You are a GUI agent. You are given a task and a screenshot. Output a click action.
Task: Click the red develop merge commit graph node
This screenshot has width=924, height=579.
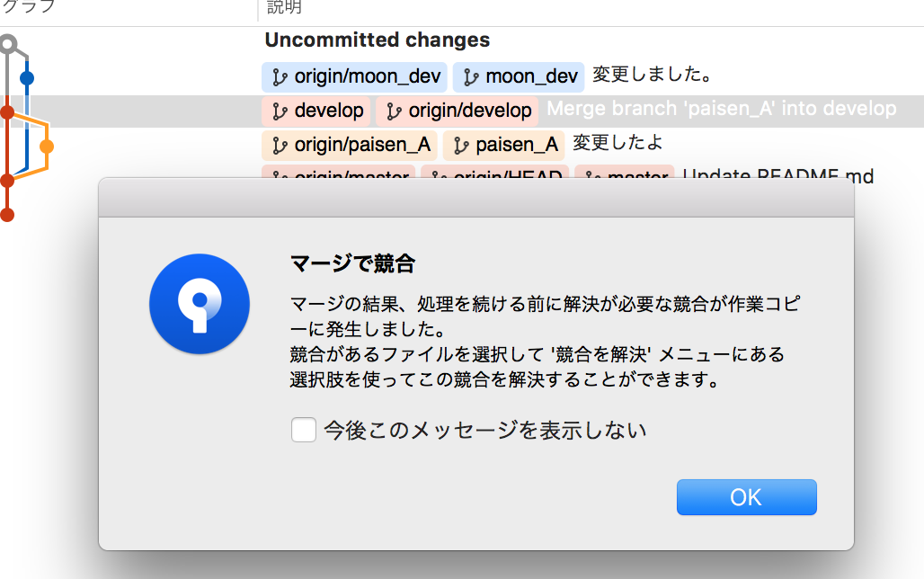(x=7, y=112)
